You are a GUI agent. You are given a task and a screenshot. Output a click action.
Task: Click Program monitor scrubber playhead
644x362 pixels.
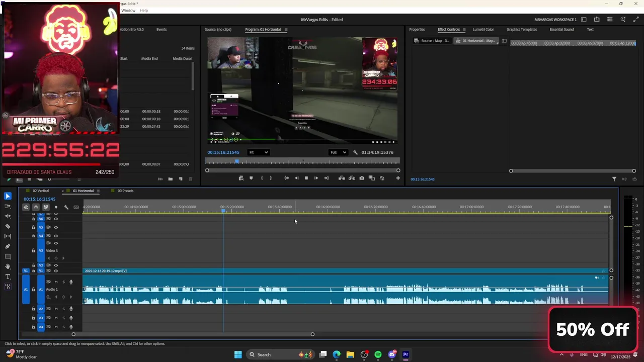(x=236, y=161)
